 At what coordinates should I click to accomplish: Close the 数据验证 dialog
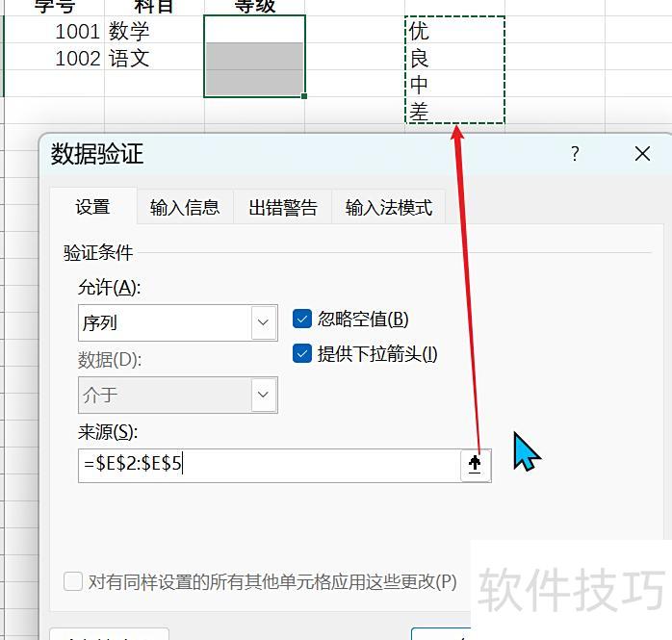[x=642, y=154]
